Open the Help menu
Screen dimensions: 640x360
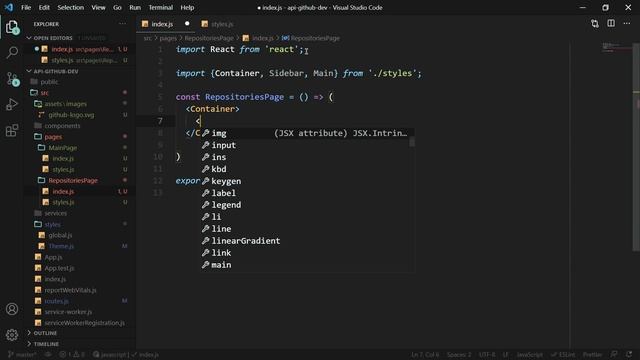187,7
